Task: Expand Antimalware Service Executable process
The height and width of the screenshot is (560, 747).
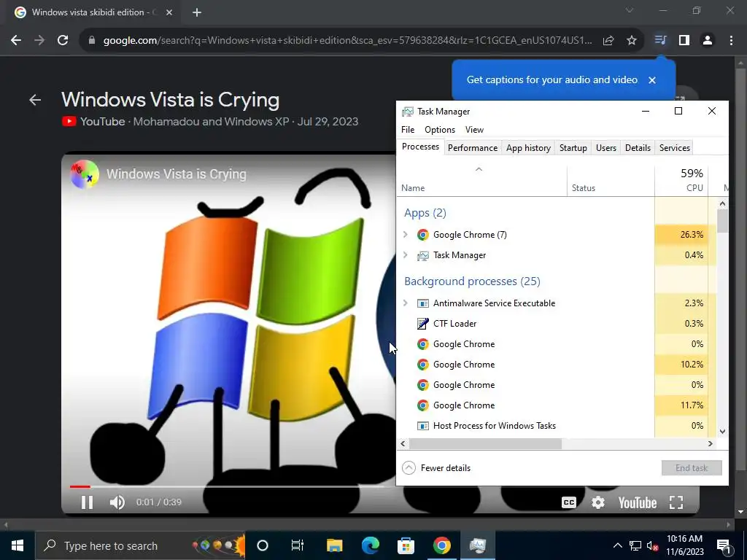Action: pyautogui.click(x=406, y=303)
